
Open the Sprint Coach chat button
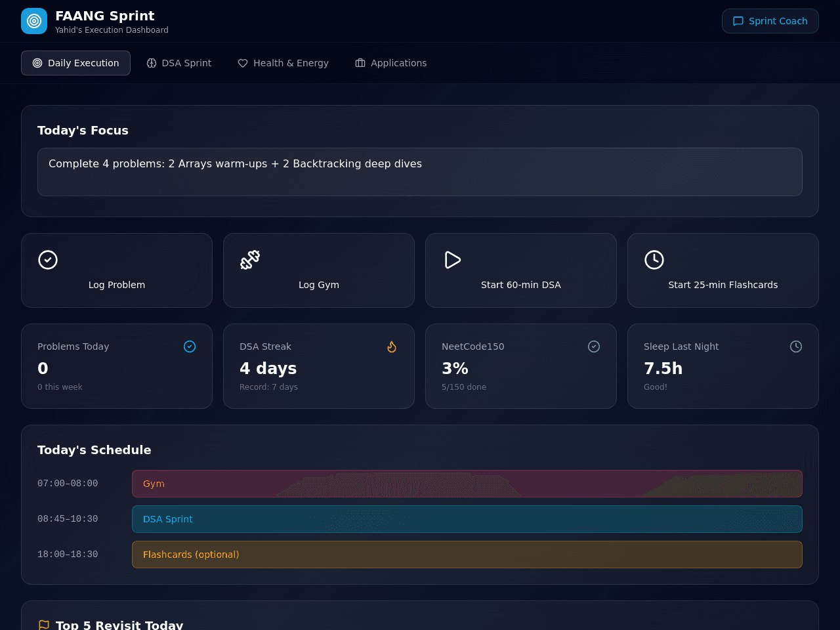click(770, 21)
